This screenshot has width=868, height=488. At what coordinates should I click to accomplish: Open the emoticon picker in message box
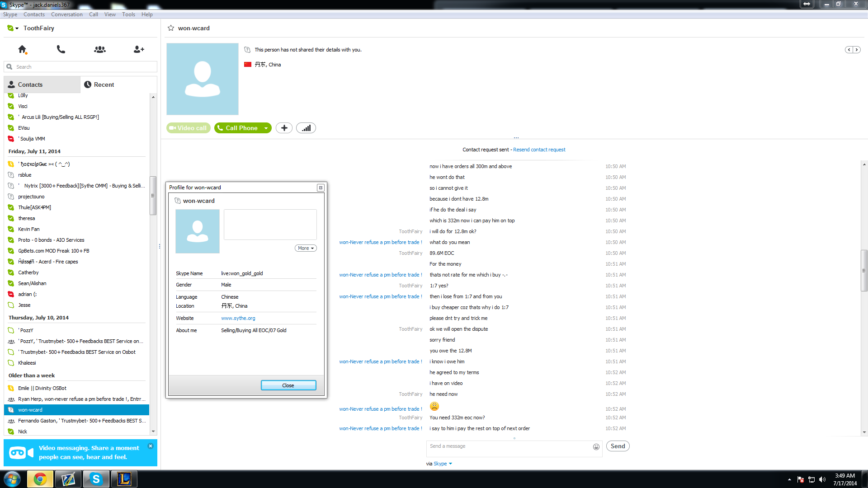pos(596,446)
